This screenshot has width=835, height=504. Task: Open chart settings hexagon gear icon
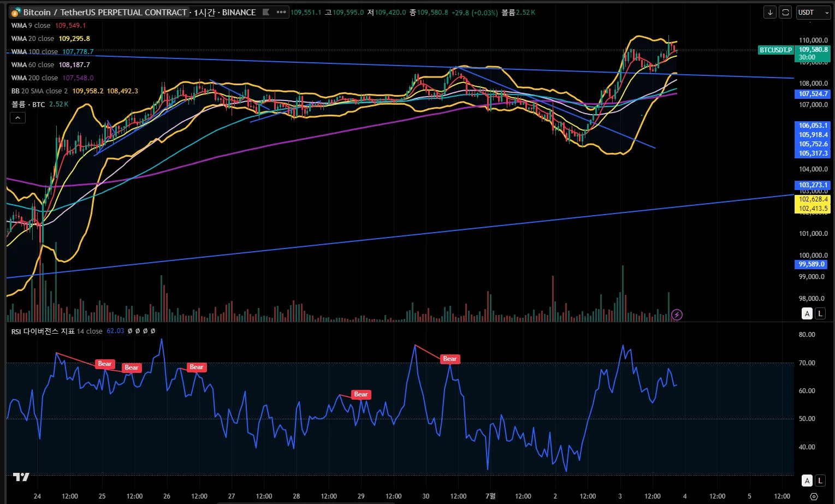814,496
